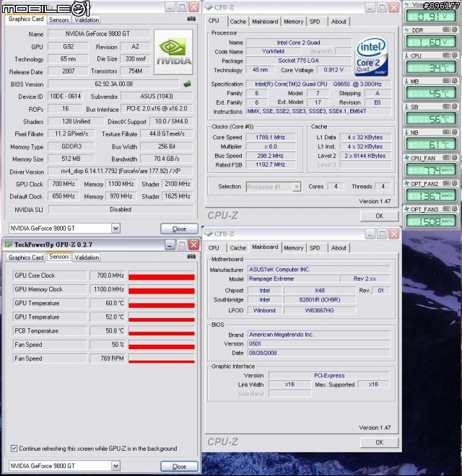Close the SB temperature sensor panel
This screenshot has height=476, width=462.
[x=454, y=106]
